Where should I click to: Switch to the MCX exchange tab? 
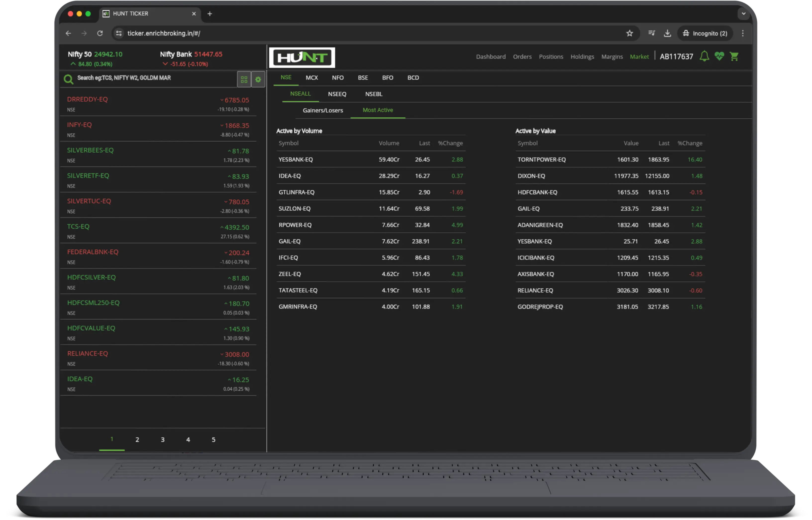[x=311, y=78]
